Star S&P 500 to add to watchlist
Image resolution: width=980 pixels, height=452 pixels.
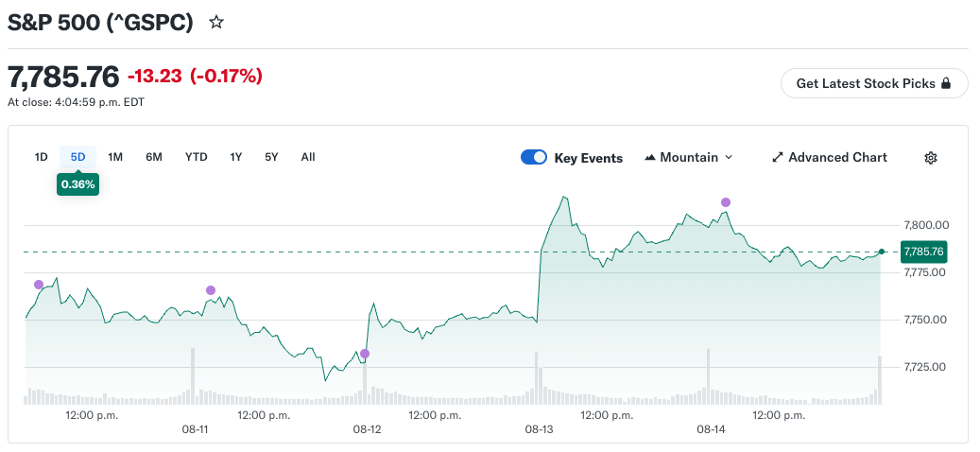coord(216,23)
